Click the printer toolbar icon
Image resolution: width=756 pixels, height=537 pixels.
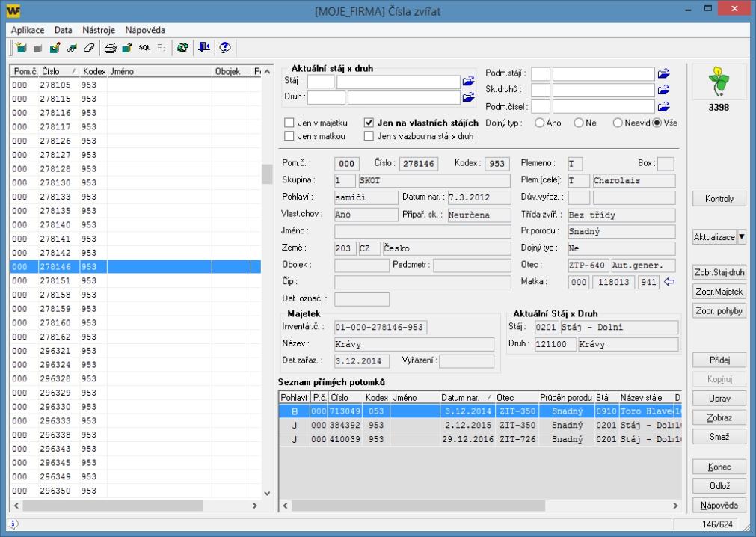click(x=111, y=47)
